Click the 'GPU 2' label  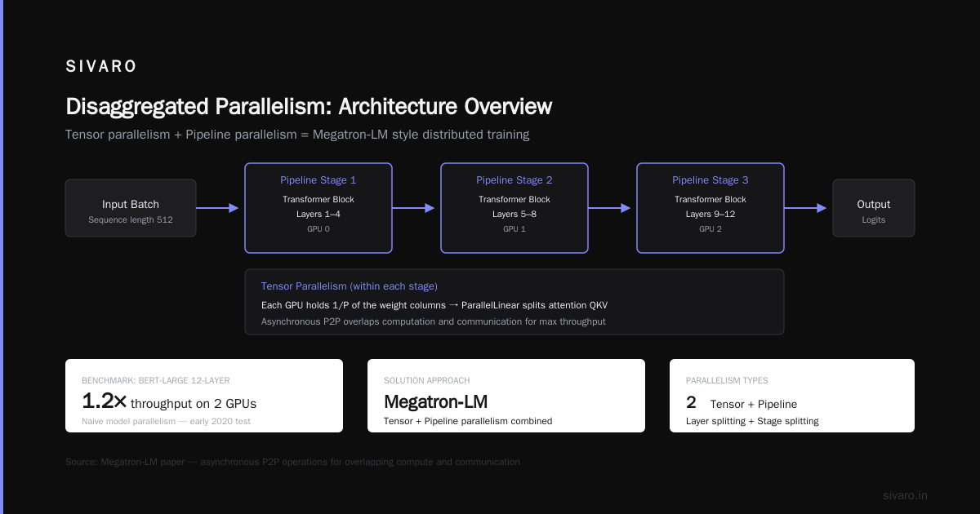pyautogui.click(x=710, y=229)
